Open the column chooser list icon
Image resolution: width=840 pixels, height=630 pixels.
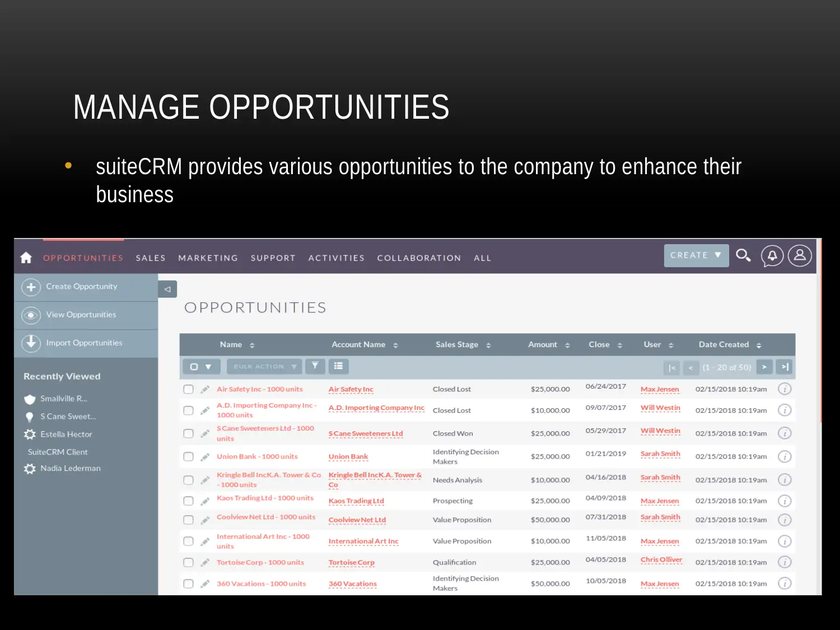338,366
